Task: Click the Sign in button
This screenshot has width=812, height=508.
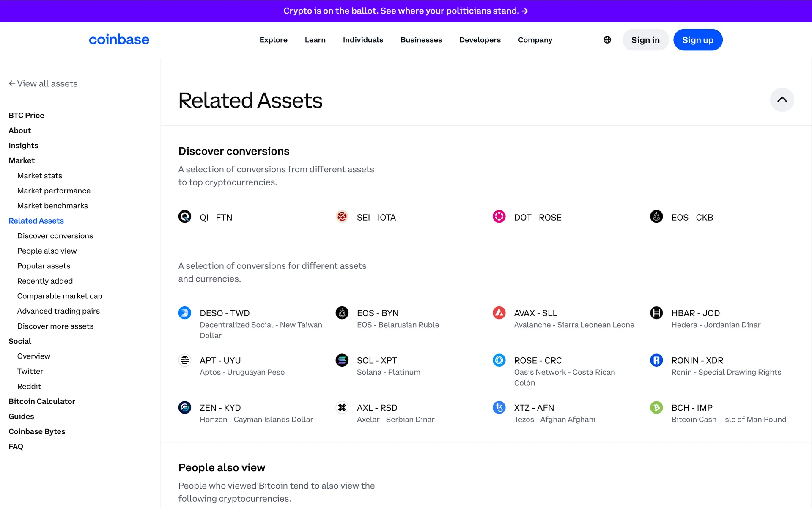Action: (645, 40)
